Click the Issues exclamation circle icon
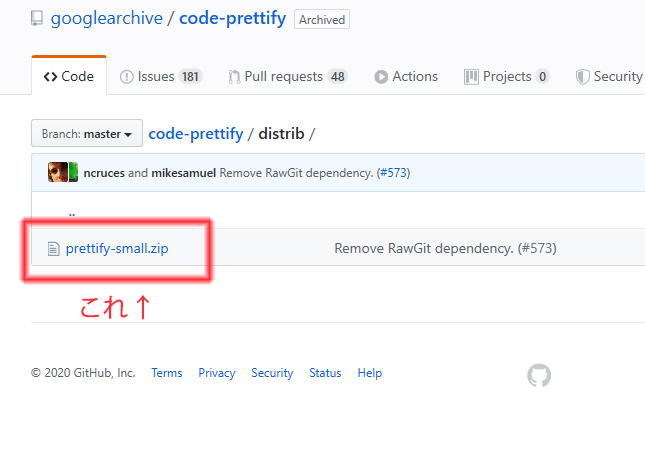 [x=127, y=77]
